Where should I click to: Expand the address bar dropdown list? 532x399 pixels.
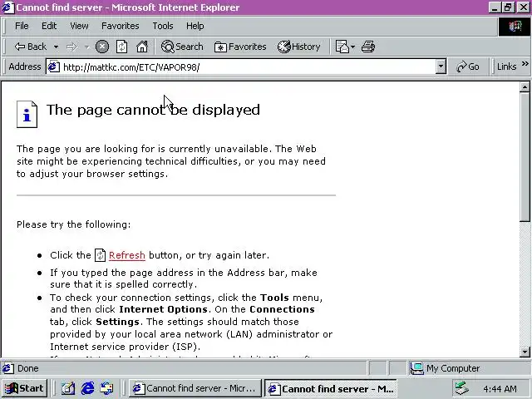pyautogui.click(x=441, y=66)
